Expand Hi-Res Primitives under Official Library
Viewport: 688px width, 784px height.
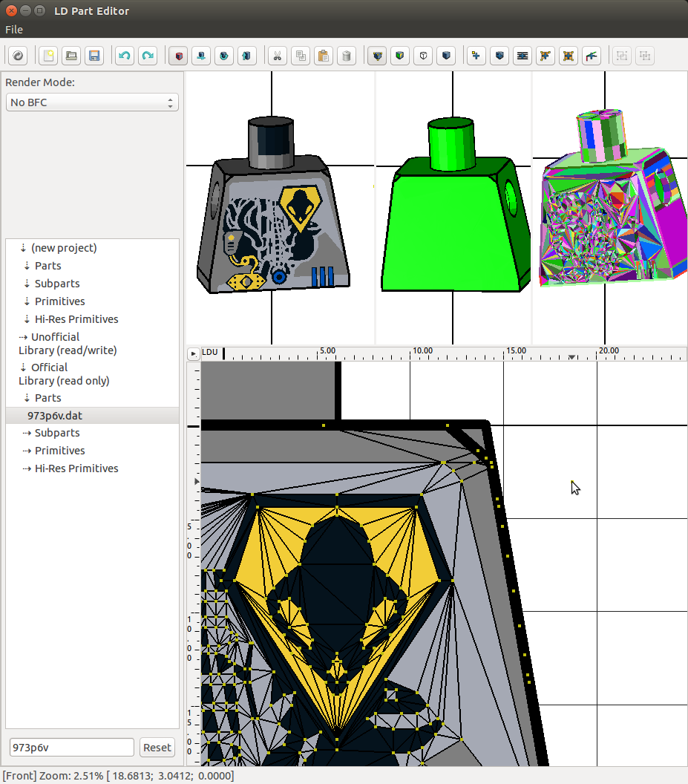[x=27, y=468]
